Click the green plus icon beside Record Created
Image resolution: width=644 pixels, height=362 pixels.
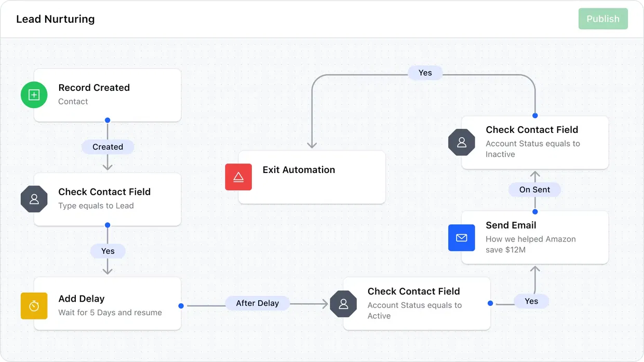pyautogui.click(x=34, y=95)
